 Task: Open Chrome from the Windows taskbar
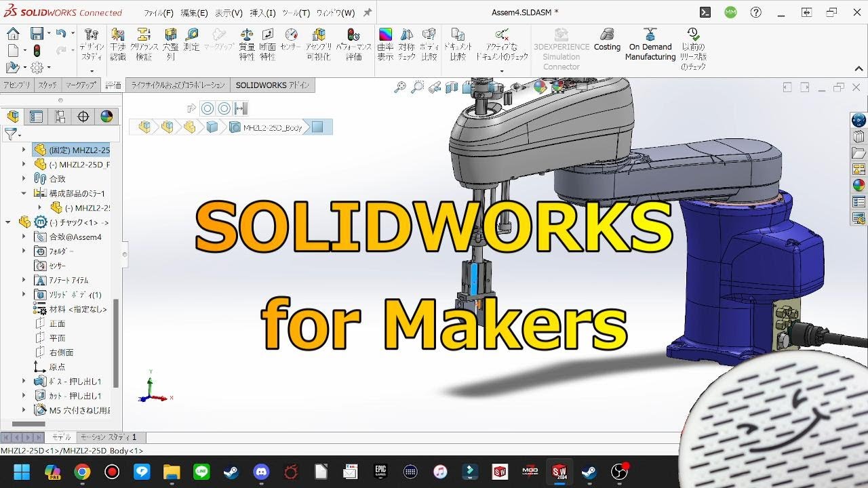(82, 472)
